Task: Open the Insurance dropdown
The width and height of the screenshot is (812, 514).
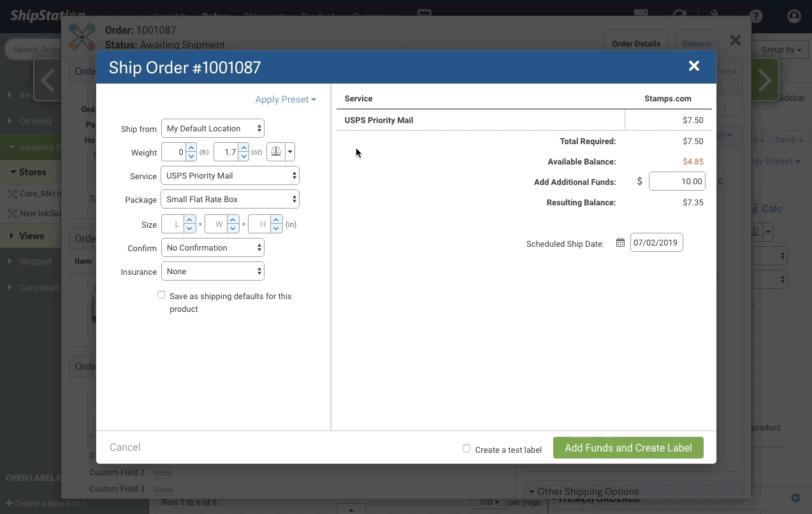Action: 213,271
